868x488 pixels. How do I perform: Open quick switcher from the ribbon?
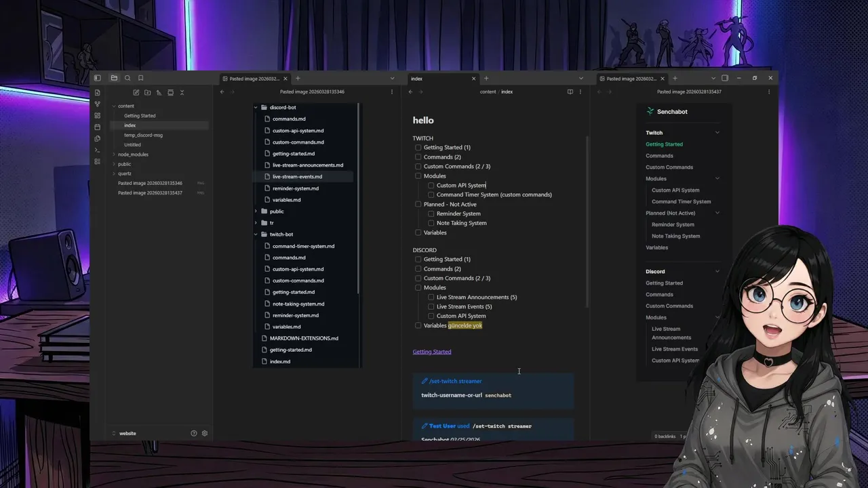[x=98, y=93]
